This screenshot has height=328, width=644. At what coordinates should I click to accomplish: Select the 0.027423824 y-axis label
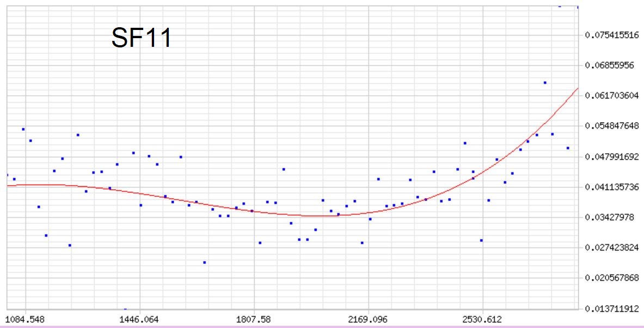click(x=611, y=247)
